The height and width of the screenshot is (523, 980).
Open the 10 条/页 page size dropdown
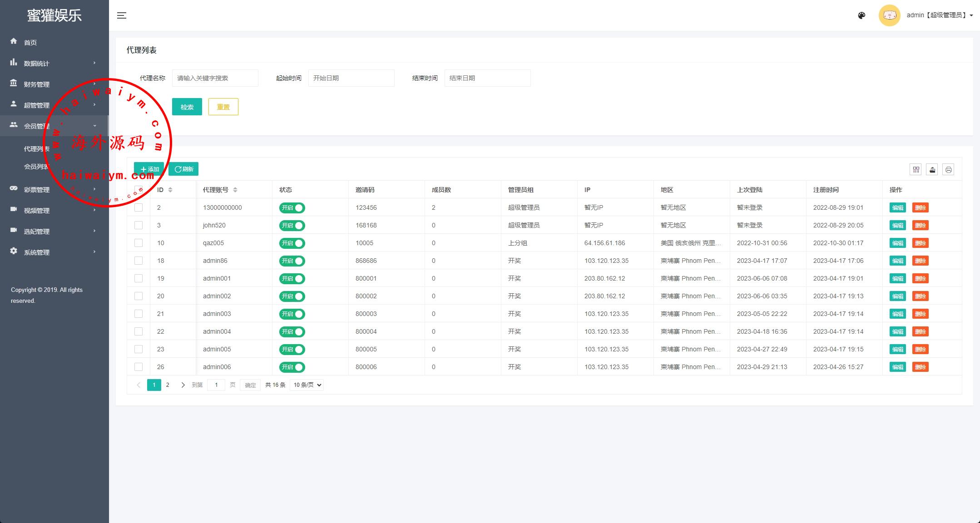coord(307,385)
